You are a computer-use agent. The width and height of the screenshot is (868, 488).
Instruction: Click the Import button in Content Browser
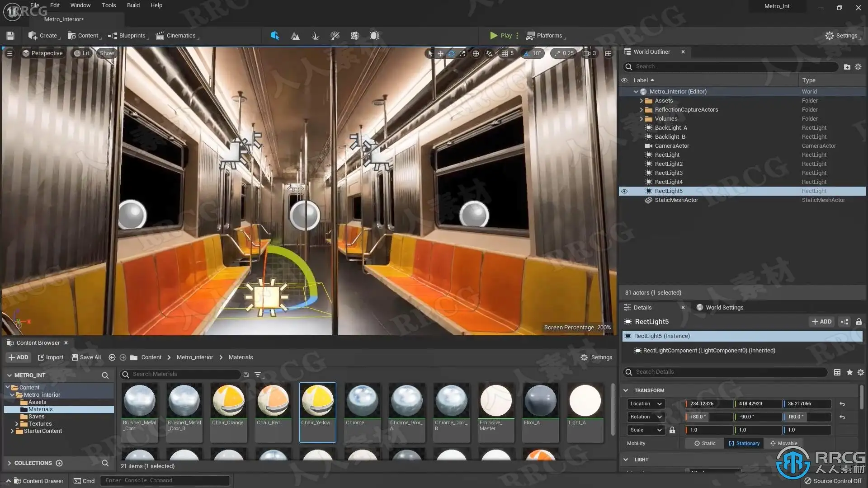tap(50, 357)
